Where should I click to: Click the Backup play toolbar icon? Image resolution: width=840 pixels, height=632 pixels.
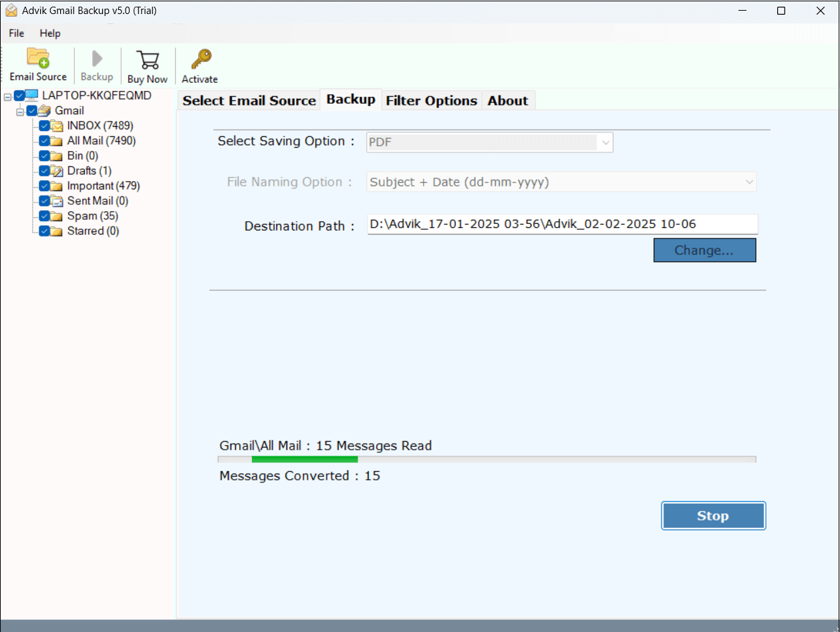tap(97, 59)
